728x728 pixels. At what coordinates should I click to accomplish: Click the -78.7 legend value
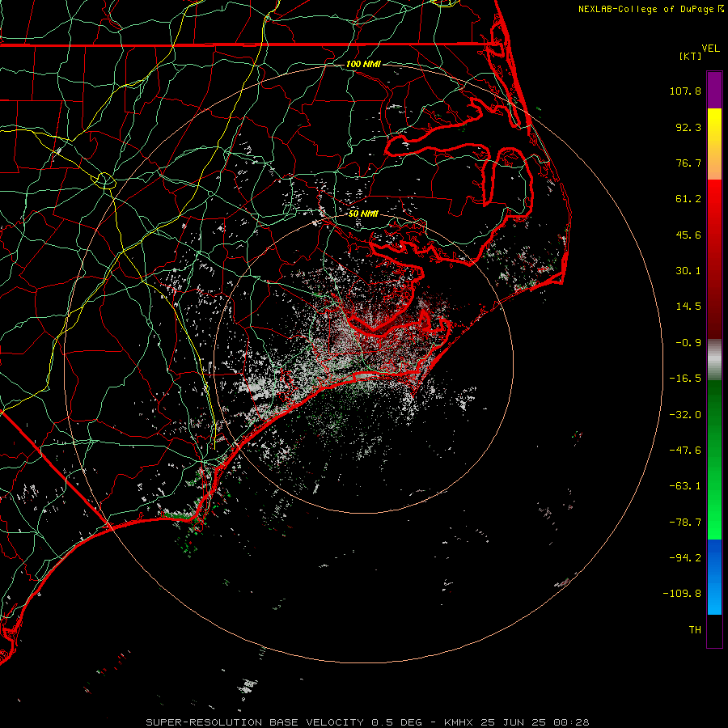[x=685, y=523]
